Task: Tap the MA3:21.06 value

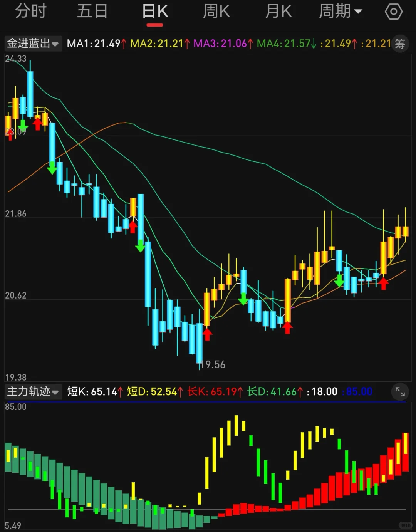Action: pos(223,44)
